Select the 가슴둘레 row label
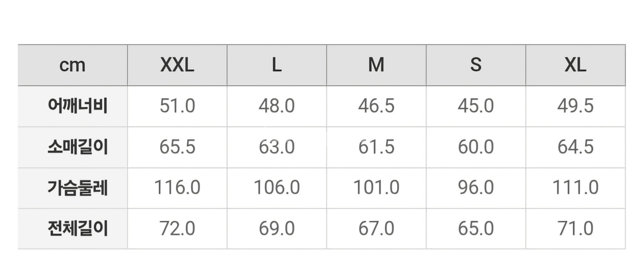Screen dimensions: 644x273 78,188
